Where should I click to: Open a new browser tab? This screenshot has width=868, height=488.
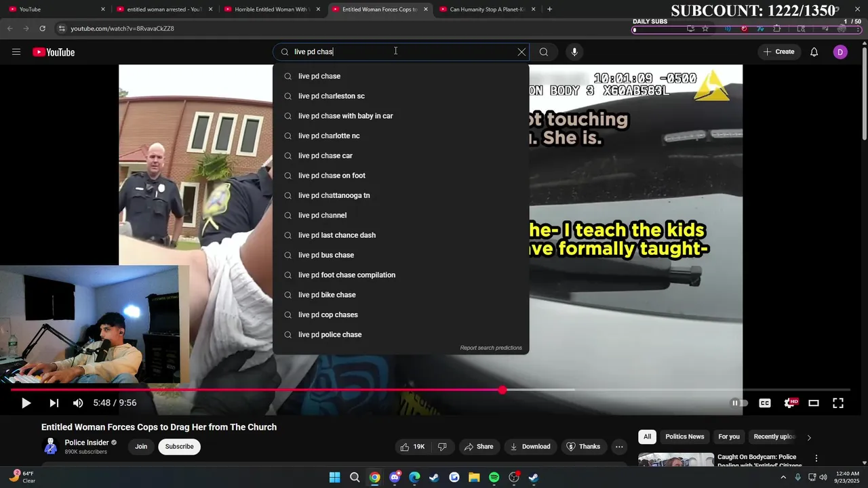click(549, 9)
